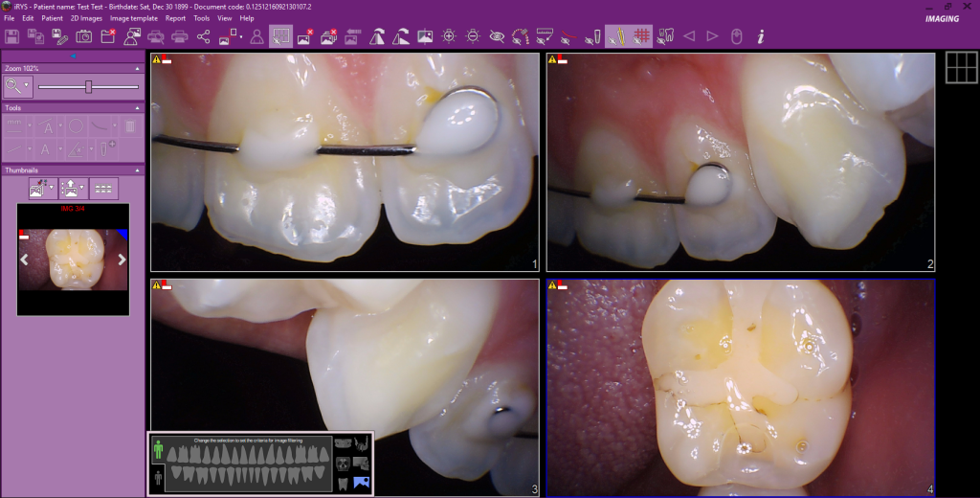Image resolution: width=980 pixels, height=498 pixels.
Task: Collapse the Zoom 102% panel
Action: [x=137, y=69]
